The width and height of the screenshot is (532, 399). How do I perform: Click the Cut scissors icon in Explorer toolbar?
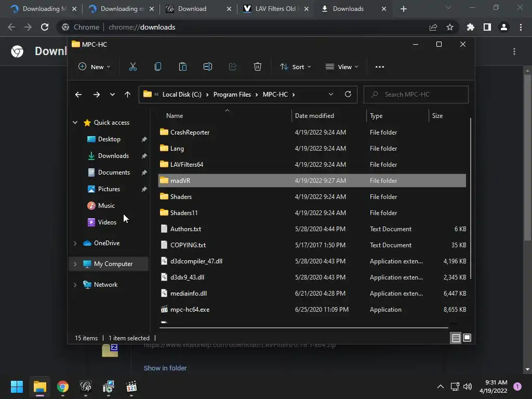(132, 67)
